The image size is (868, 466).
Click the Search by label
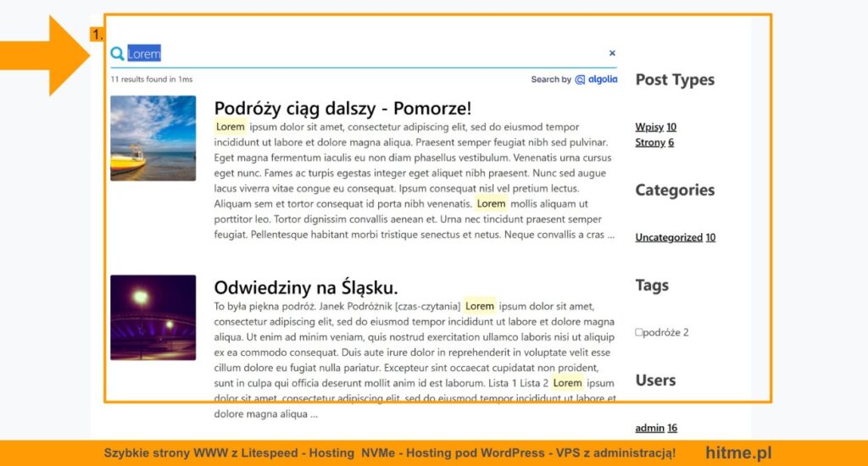pos(551,79)
